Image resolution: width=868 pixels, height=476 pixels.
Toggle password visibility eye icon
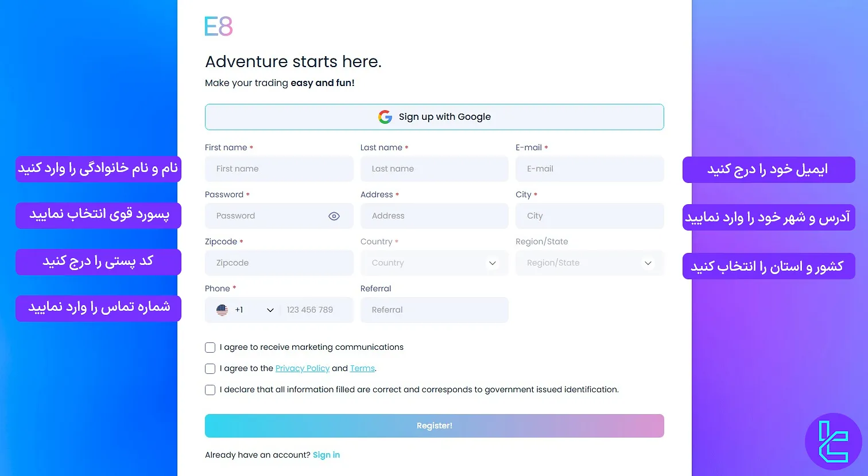(334, 216)
